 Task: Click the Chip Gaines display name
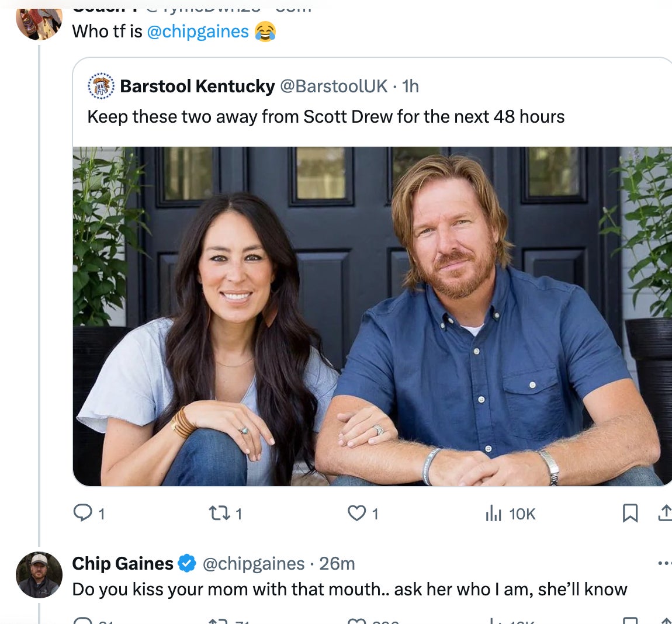pyautogui.click(x=123, y=563)
